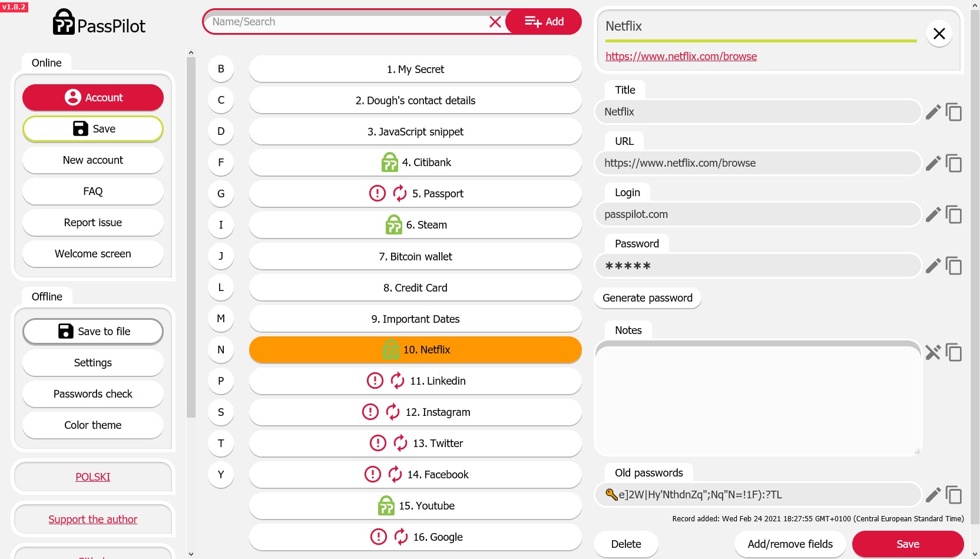Click the refresh icon on Linkedin entry
This screenshot has width=980, height=559.
(398, 381)
